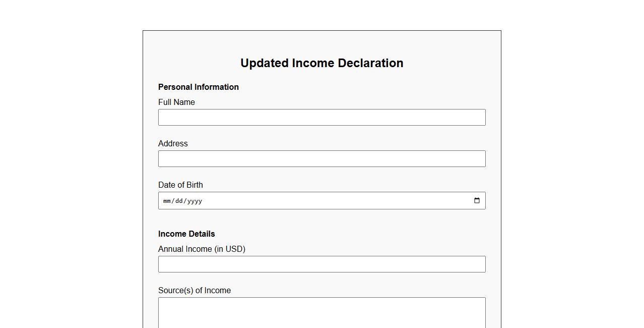This screenshot has height=328, width=644.
Task: Click the white space above the form box
Action: coord(321,15)
